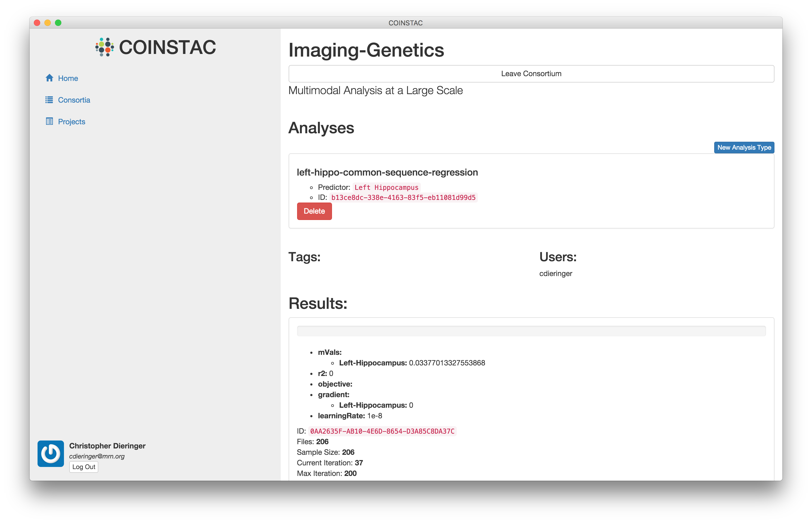Click the Home house icon in sidebar
The image size is (812, 523).
coord(49,78)
